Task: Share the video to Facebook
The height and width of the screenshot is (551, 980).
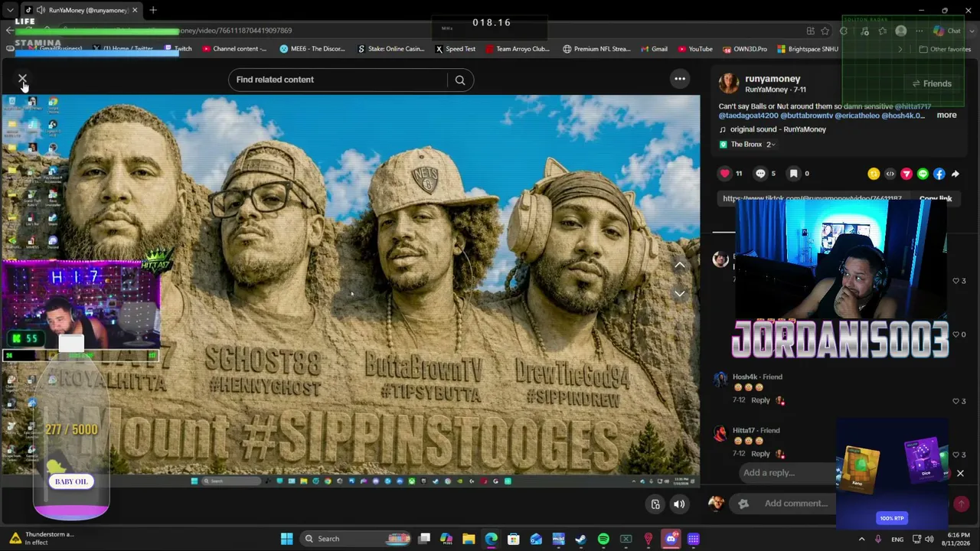Action: 939,174
